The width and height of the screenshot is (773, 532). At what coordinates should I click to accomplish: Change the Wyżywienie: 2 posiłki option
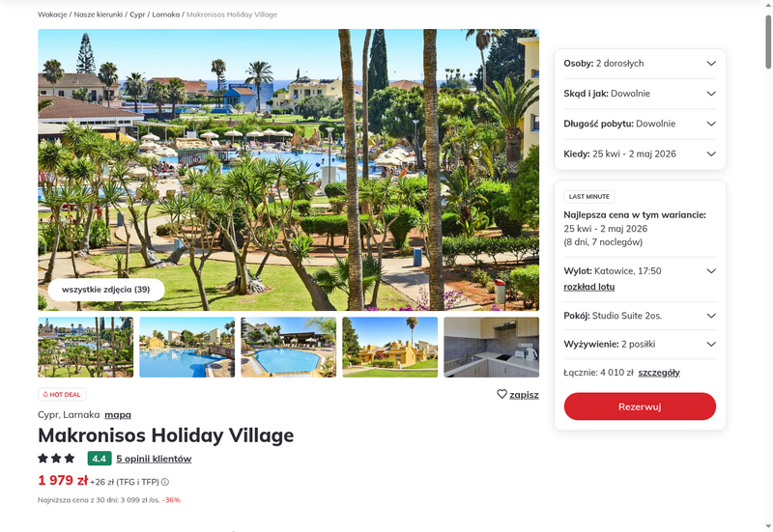coord(640,345)
